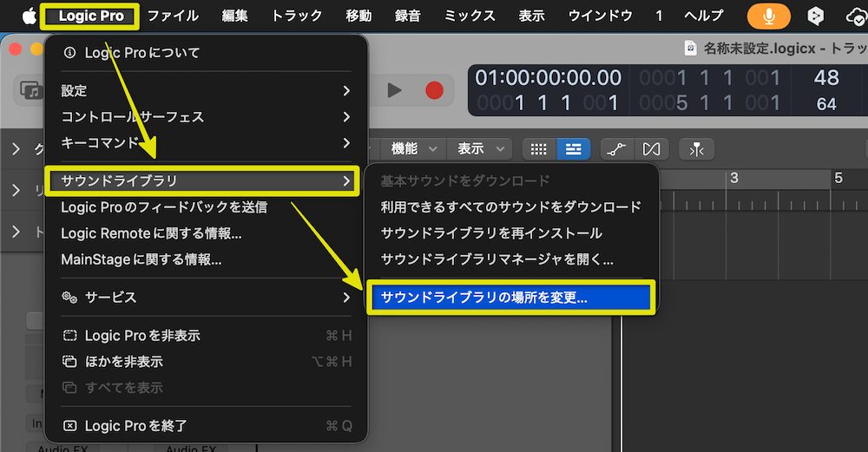868x452 pixels.
Task: Choose サウンドライブラリの場所を変更...
Action: click(x=511, y=298)
